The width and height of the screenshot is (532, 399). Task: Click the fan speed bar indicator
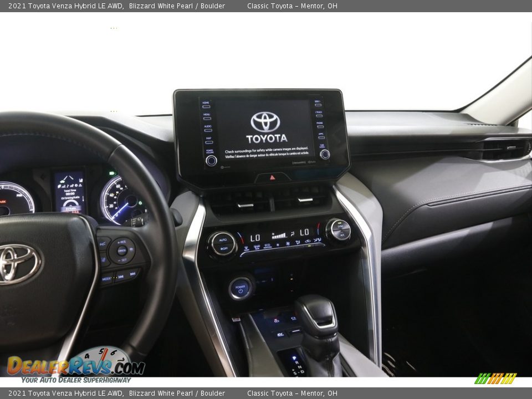click(279, 236)
